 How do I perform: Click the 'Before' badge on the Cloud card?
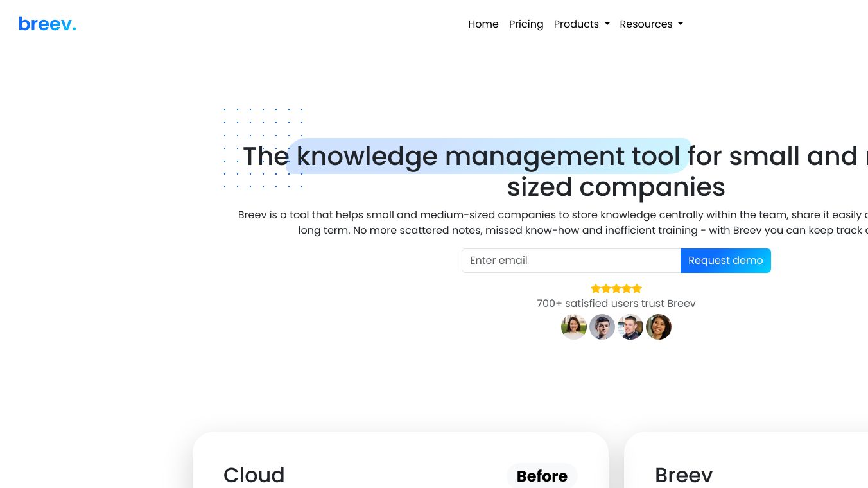coord(542,476)
